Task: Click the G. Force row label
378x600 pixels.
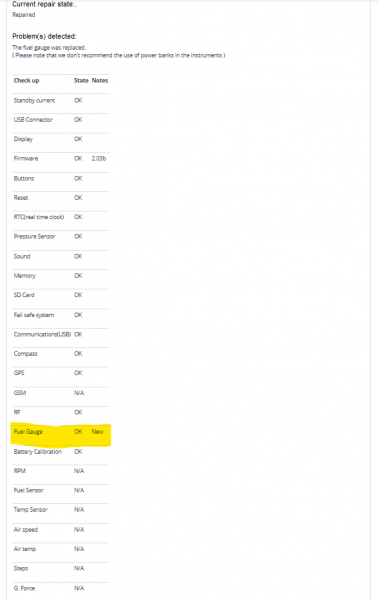Action: (24, 589)
